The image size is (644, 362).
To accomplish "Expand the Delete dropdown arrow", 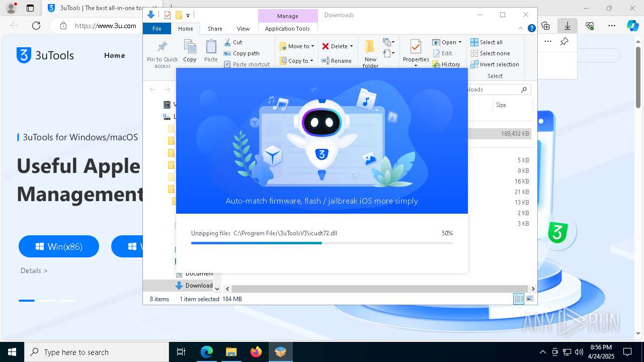I will 351,46.
